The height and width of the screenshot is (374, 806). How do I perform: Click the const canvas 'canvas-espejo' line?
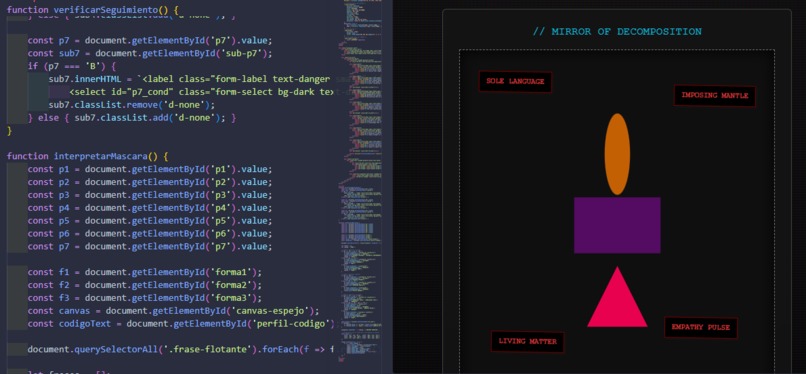[x=173, y=310]
